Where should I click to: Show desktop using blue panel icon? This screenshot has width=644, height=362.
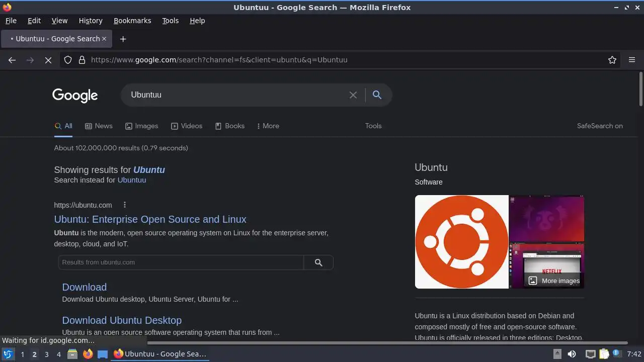pyautogui.click(x=103, y=354)
